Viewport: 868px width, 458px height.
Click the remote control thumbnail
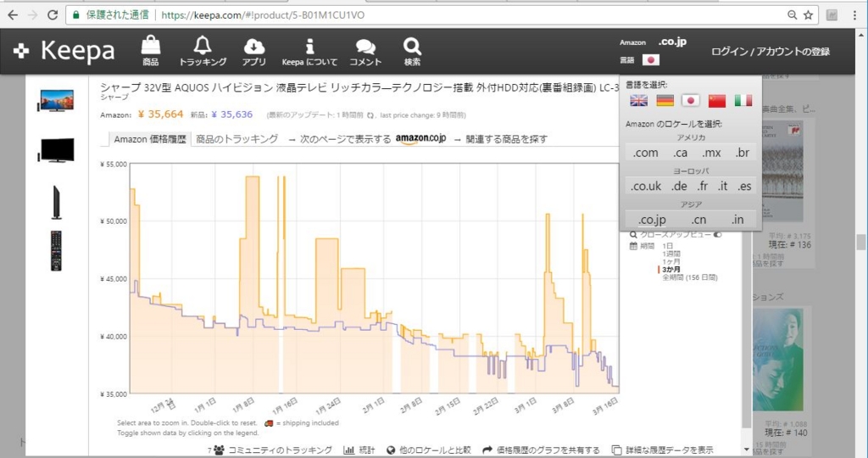point(56,250)
